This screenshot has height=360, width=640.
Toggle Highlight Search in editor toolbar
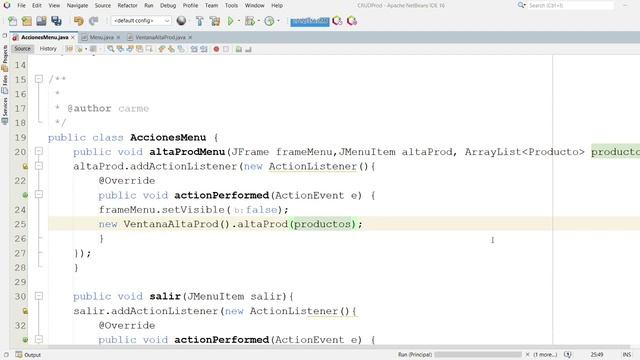coord(140,49)
